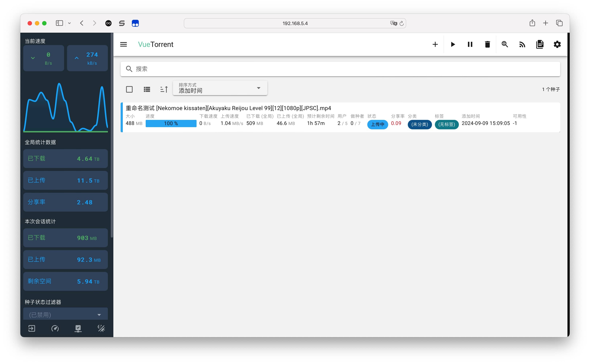Click the estimated time 1h 57m
590x364 pixels.
(x=316, y=123)
